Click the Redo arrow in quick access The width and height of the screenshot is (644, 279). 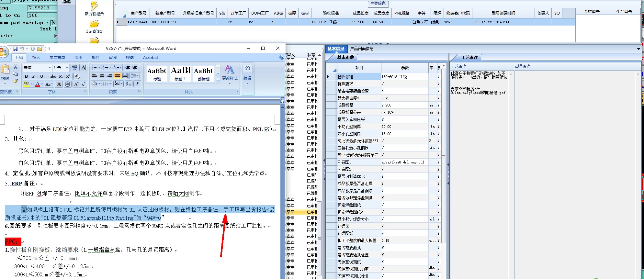pos(33,49)
